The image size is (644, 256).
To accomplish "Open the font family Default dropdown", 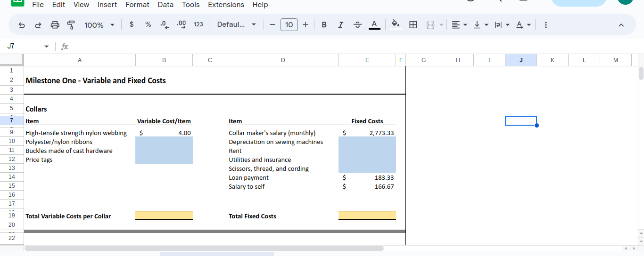I will pos(236,24).
